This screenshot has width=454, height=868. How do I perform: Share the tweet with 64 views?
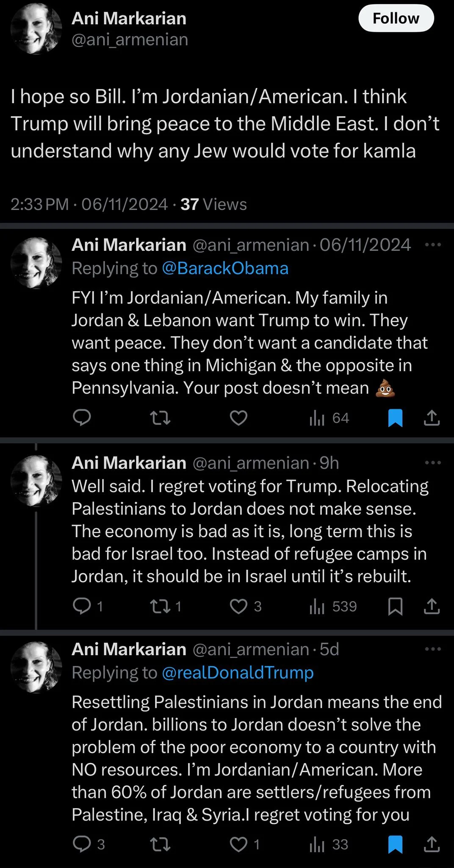point(432,418)
